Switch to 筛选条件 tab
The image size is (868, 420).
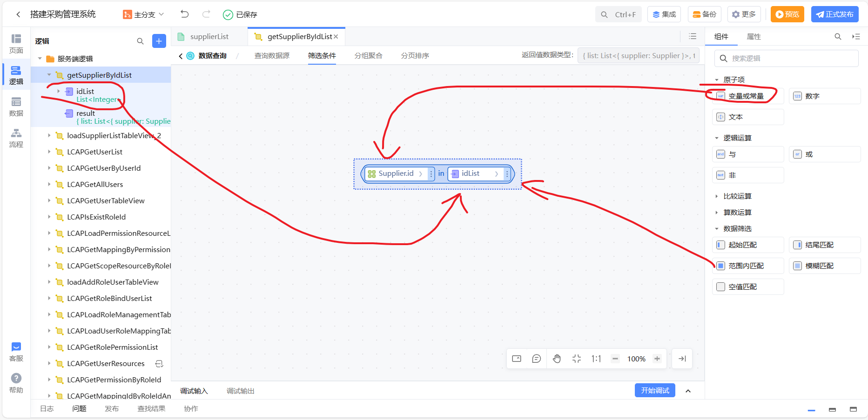[x=322, y=55]
